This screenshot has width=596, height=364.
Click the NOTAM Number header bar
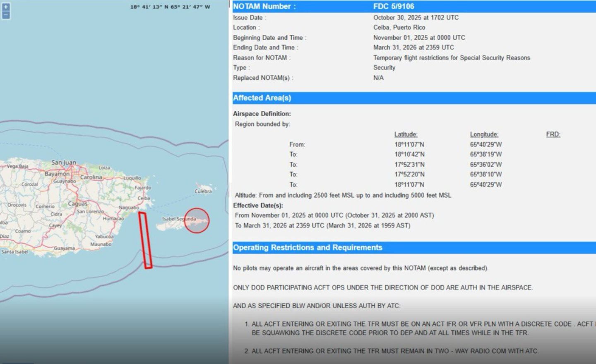[x=264, y=7]
